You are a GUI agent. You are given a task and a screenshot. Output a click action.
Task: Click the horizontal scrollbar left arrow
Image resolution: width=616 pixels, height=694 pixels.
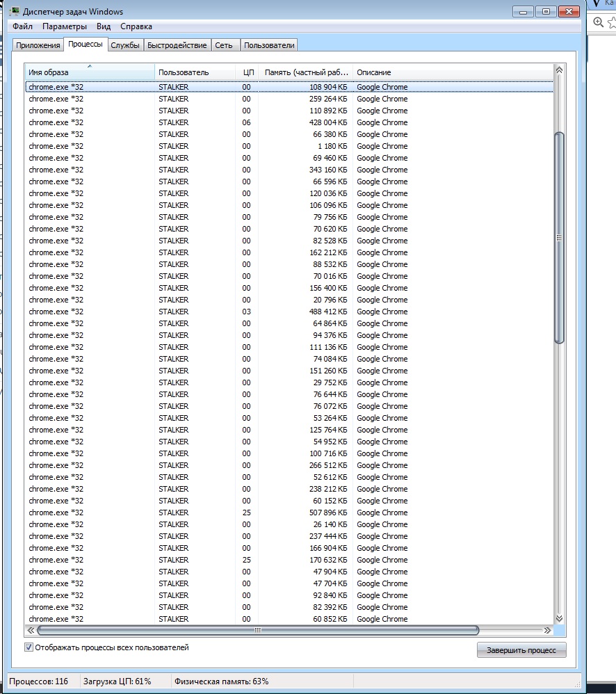tap(31, 630)
